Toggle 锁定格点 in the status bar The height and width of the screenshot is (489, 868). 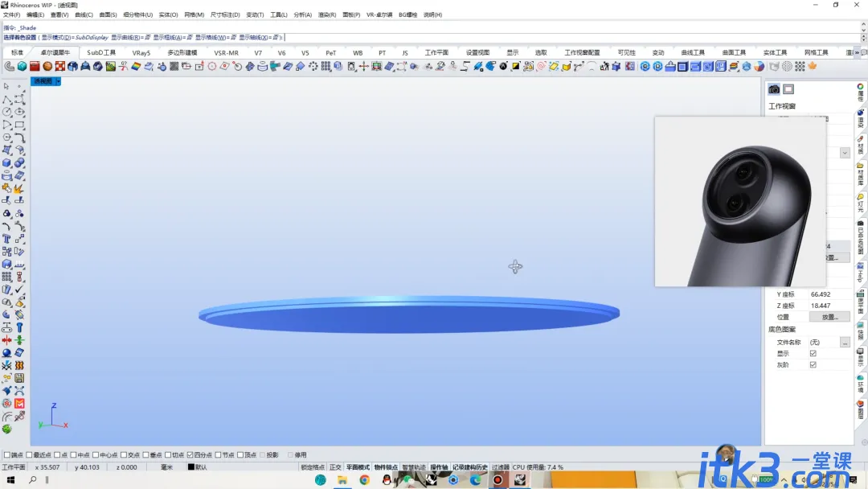coord(312,467)
